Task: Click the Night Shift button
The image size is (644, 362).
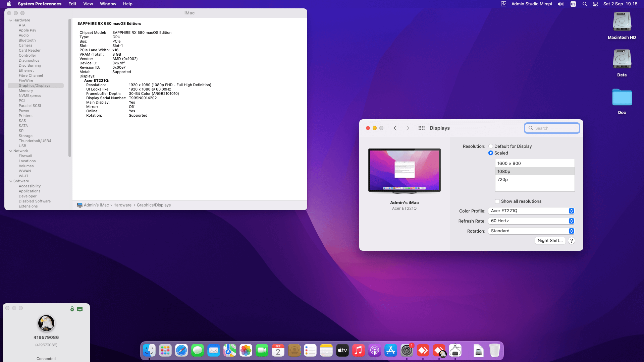Action: [x=550, y=241]
